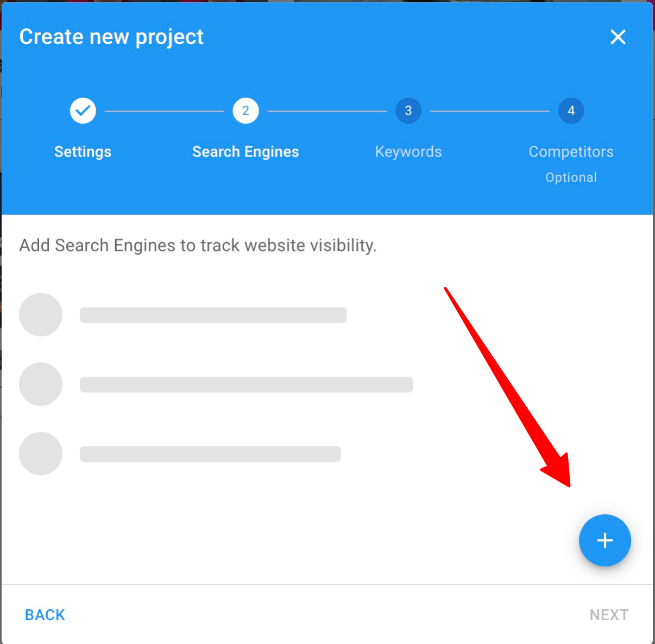Click the Optional text under Competitors

571,178
